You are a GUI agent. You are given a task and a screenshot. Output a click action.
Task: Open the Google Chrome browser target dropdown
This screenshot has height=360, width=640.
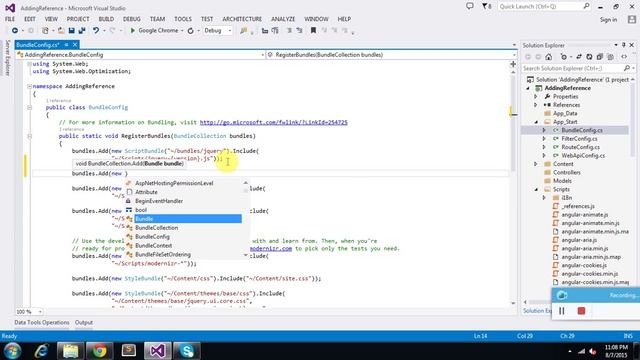[x=182, y=31]
